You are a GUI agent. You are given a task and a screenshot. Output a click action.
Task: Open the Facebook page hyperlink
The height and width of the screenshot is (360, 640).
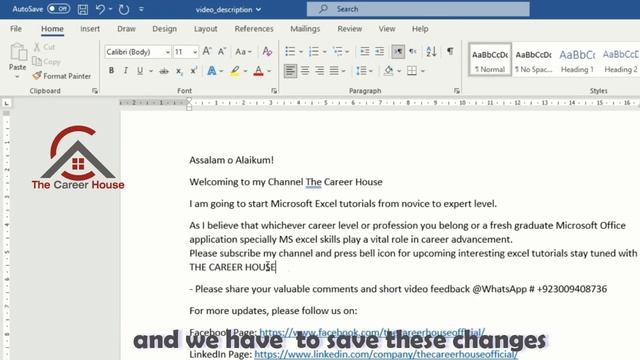pyautogui.click(x=372, y=332)
